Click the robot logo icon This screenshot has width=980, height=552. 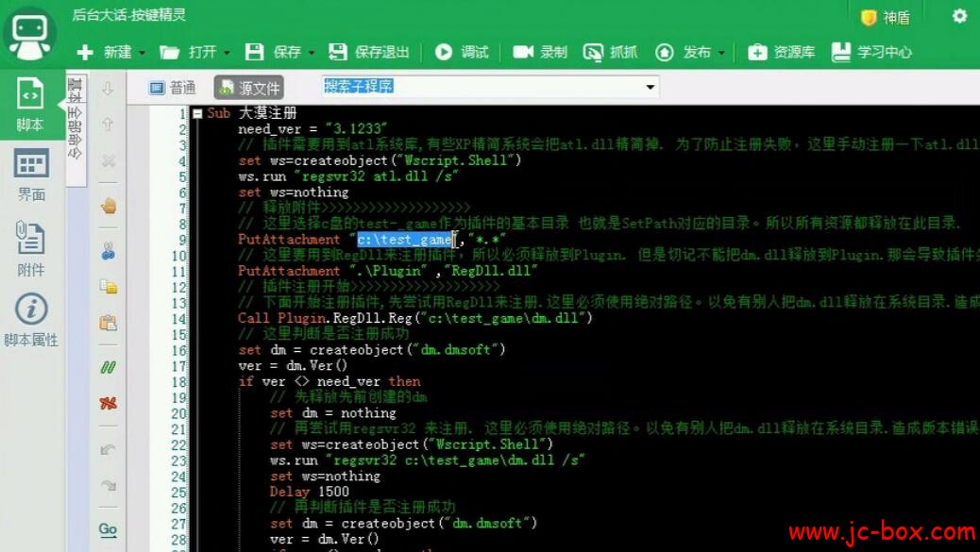29,34
